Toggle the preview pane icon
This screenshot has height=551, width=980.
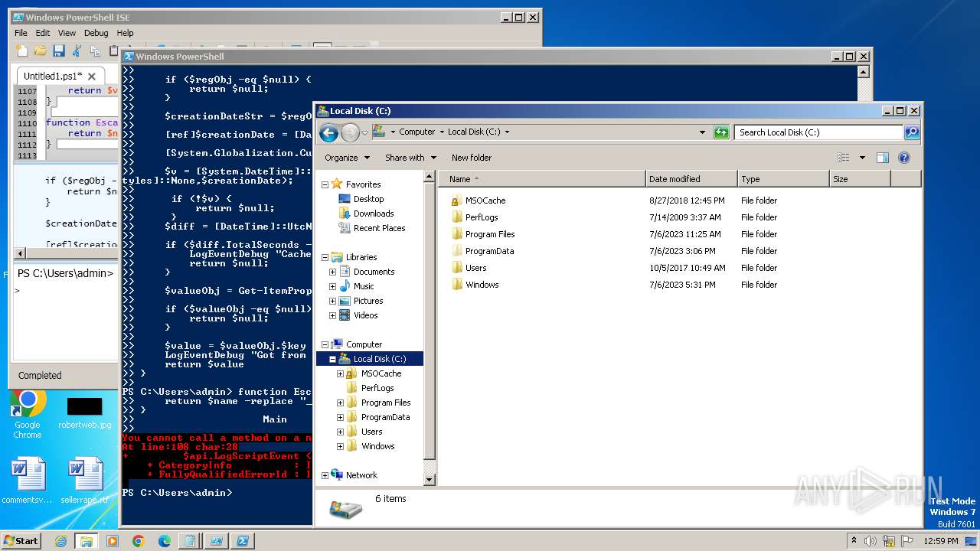(883, 158)
